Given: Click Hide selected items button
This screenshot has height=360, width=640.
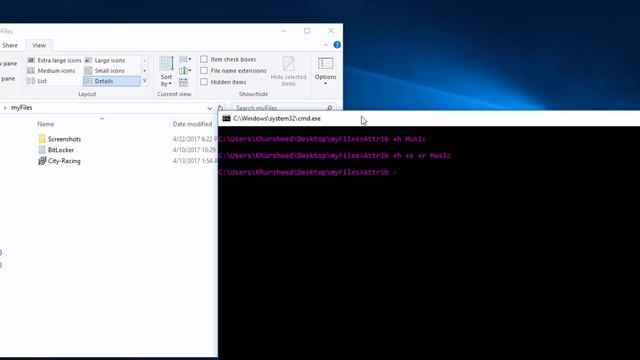Looking at the screenshot, I should tap(289, 71).
